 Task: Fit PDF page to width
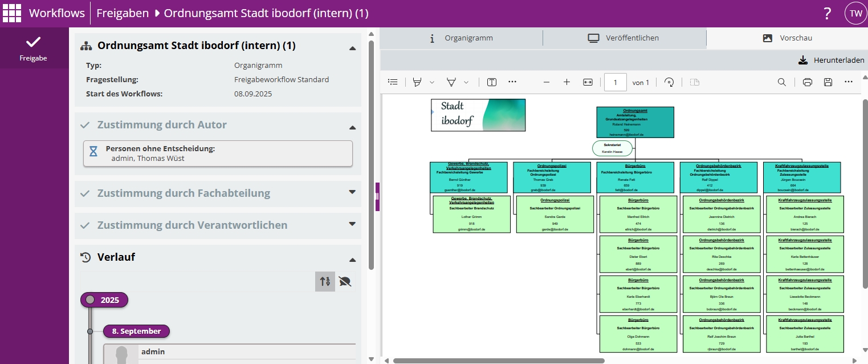coord(588,82)
